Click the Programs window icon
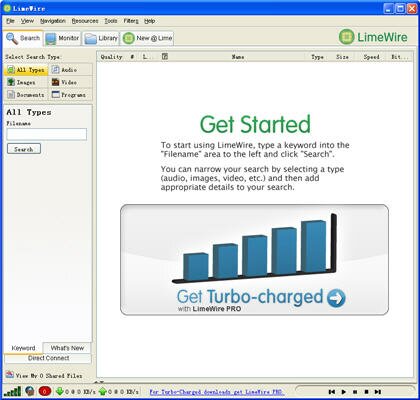420x400 pixels. click(56, 95)
